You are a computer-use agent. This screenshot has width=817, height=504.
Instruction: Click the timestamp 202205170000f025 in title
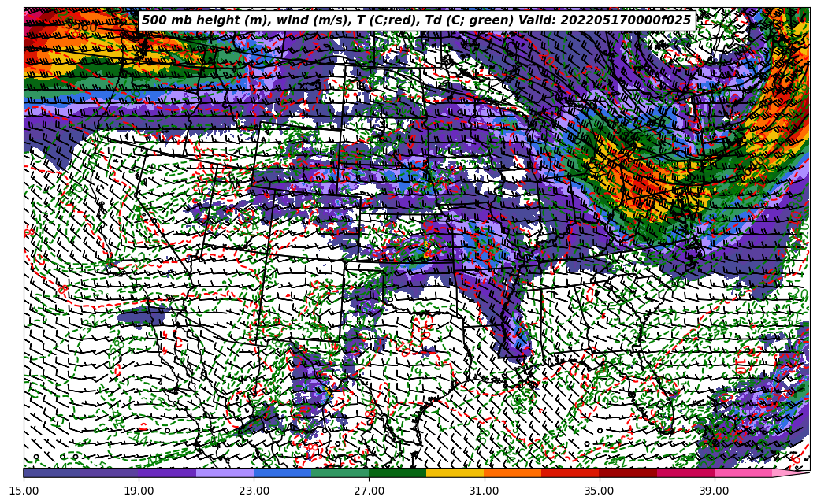pyautogui.click(x=625, y=20)
